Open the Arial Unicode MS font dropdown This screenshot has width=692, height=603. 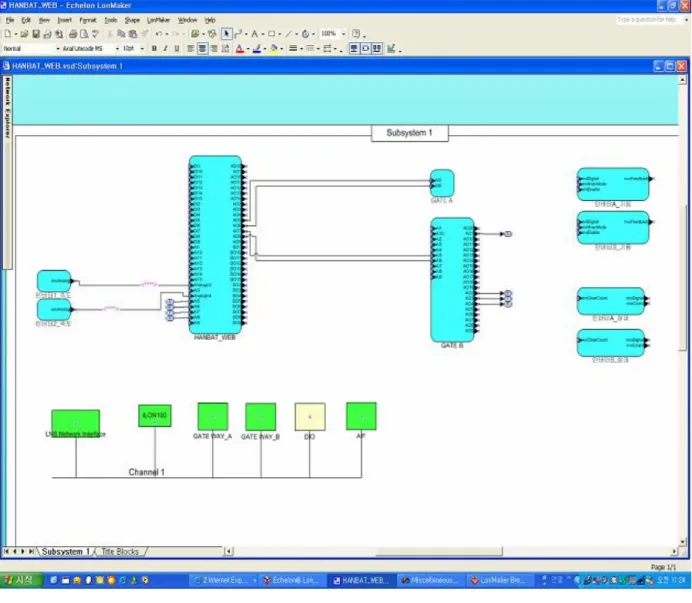(x=117, y=49)
